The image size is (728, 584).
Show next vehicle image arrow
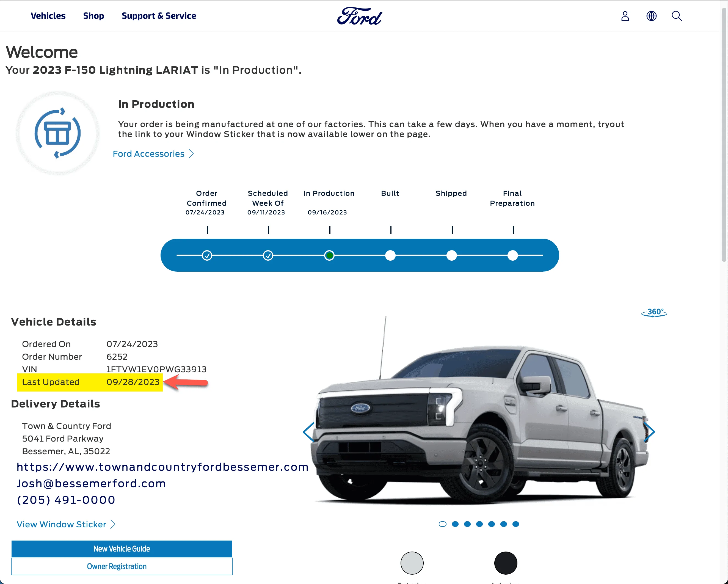click(x=649, y=432)
